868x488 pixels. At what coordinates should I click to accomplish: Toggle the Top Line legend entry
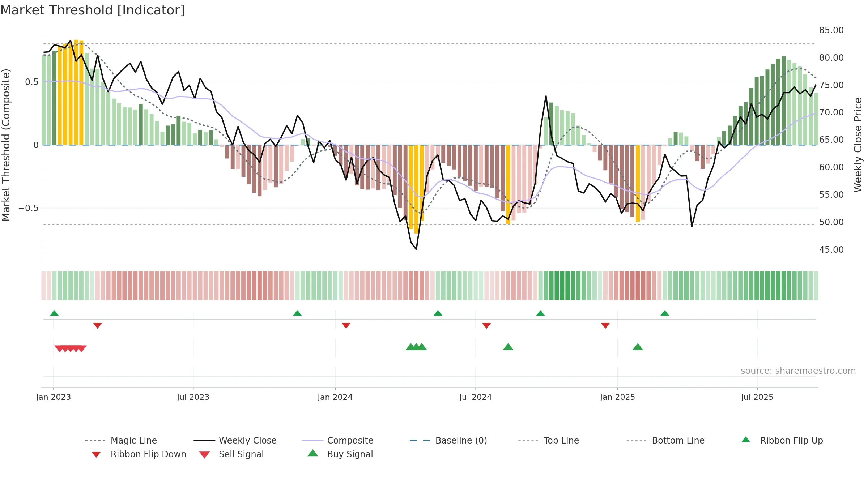549,440
